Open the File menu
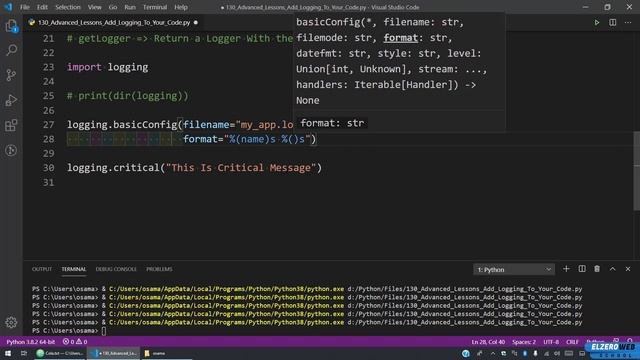 point(25,7)
